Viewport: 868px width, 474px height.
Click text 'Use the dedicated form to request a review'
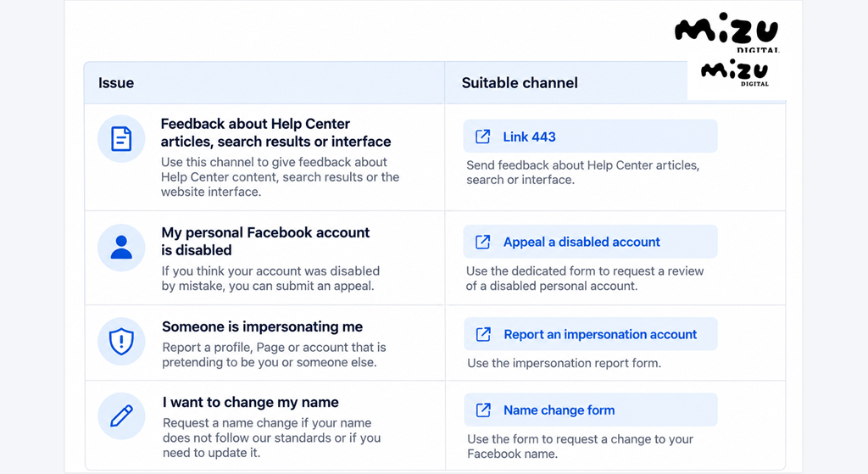[585, 271]
